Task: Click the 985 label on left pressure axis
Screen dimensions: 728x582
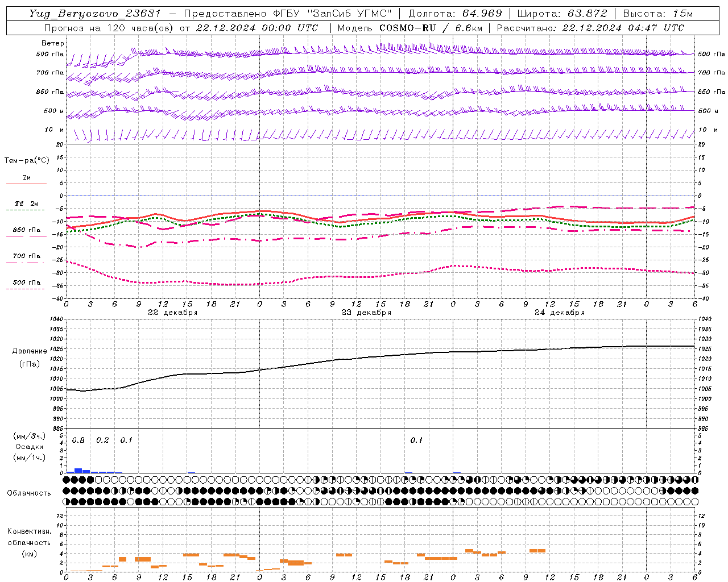Action: (x=57, y=429)
